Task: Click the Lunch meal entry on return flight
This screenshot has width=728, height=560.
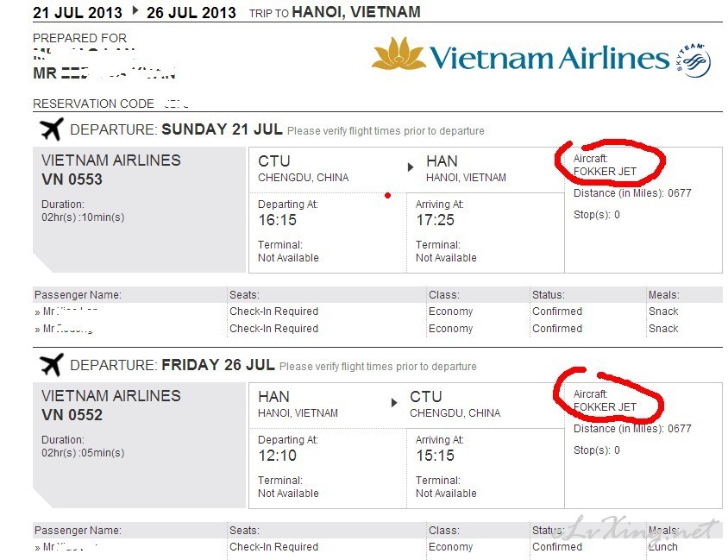Action: pyautogui.click(x=663, y=546)
